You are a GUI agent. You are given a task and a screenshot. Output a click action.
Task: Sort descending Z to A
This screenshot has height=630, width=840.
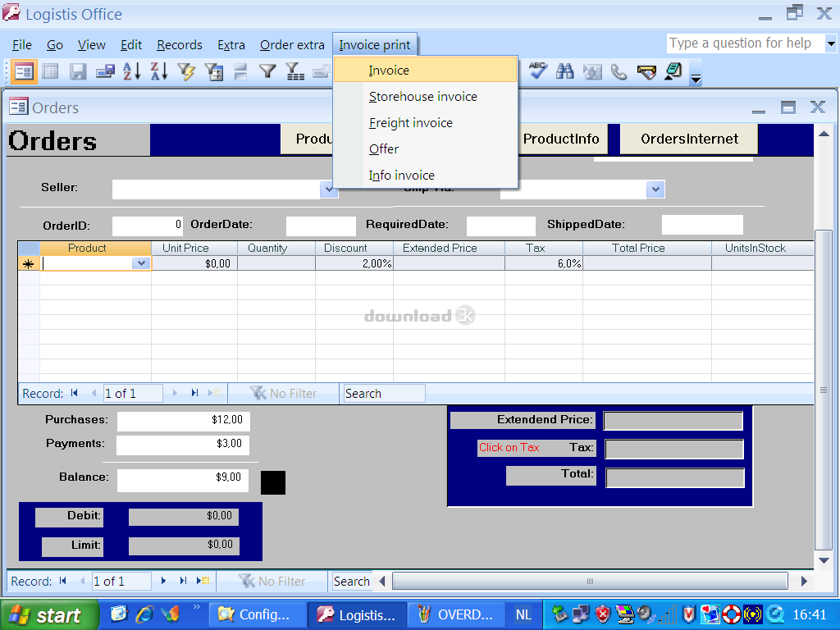point(159,72)
